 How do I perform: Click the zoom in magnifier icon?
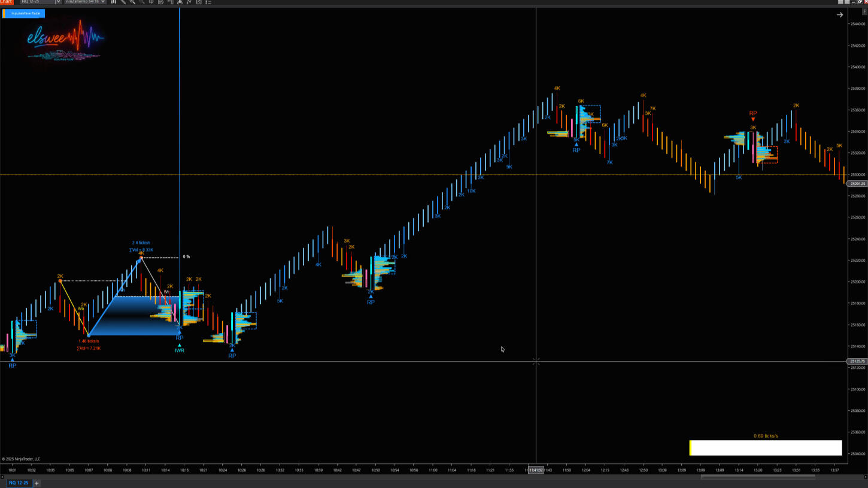[x=133, y=2]
